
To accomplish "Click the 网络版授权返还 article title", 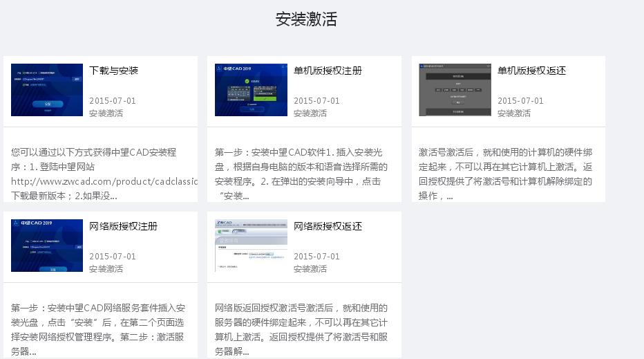I will click(x=328, y=226).
